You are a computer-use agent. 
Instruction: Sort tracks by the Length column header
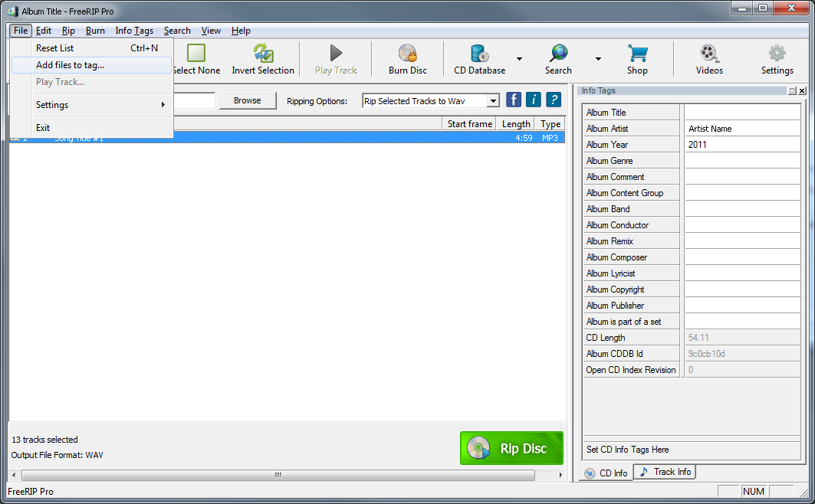(516, 124)
